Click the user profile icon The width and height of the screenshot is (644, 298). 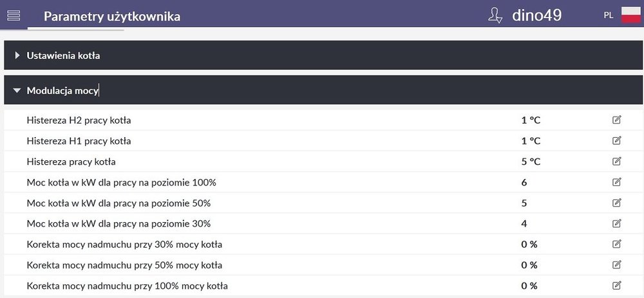[x=495, y=15]
